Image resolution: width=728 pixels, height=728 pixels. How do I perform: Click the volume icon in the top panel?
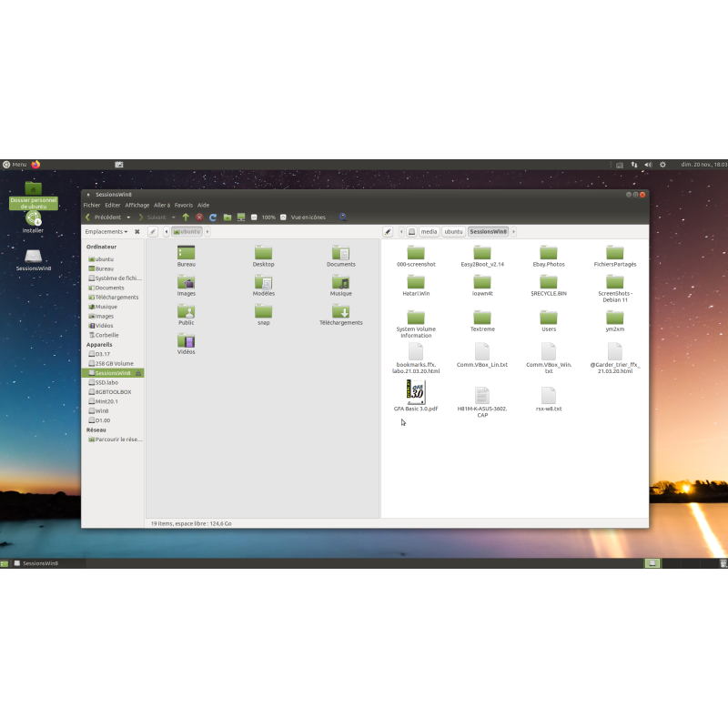pos(648,165)
